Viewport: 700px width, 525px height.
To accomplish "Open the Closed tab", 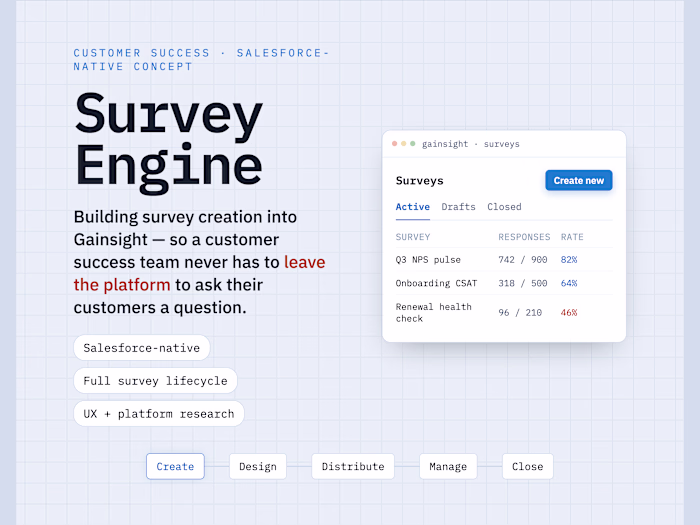I will point(504,207).
